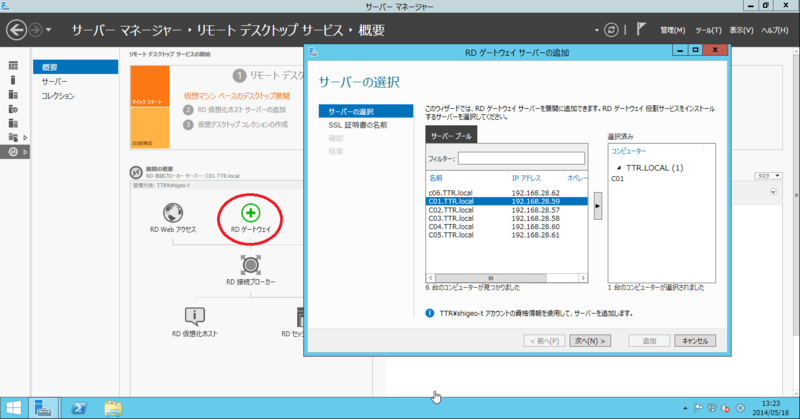Open the ヘルプ(H) menu
Image resolution: width=800 pixels, height=419 pixels.
point(774,31)
